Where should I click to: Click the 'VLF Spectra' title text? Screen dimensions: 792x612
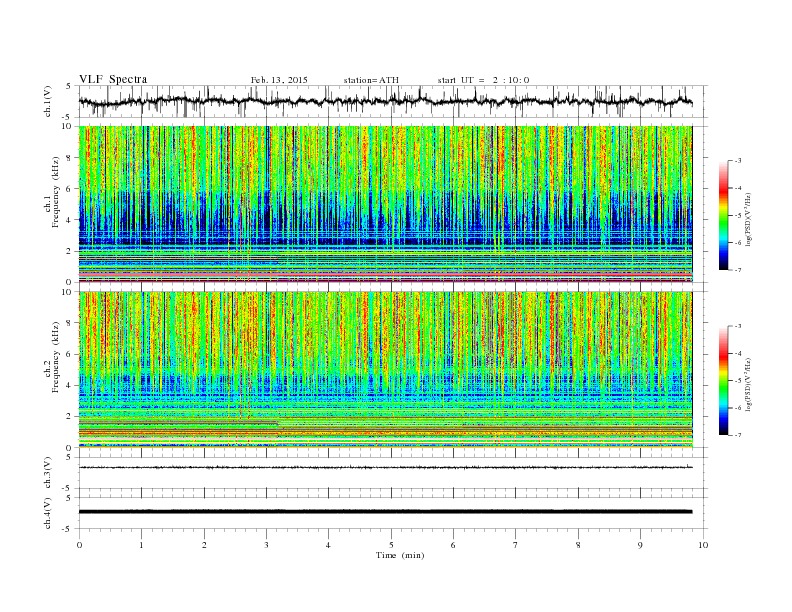[113, 79]
